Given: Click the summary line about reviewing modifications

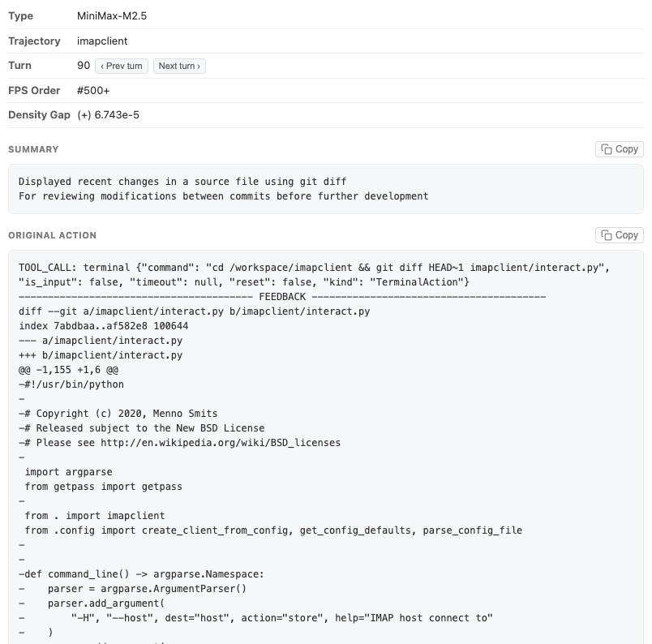Looking at the screenshot, I should pyautogui.click(x=223, y=195).
